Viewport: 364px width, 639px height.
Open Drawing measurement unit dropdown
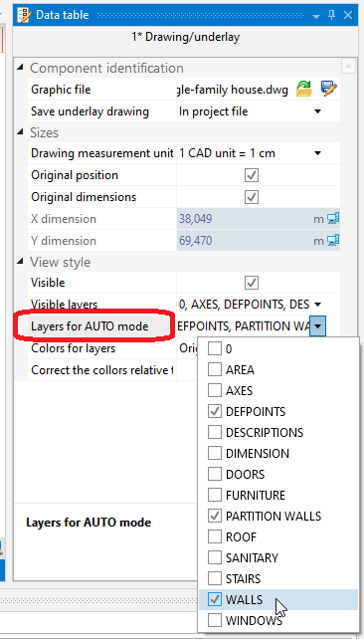pyautogui.click(x=317, y=153)
